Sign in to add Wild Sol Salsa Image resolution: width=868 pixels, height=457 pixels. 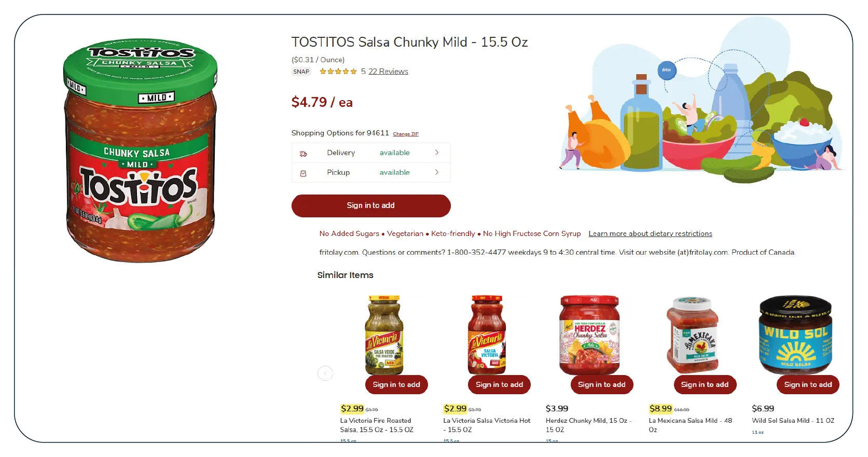(x=808, y=384)
